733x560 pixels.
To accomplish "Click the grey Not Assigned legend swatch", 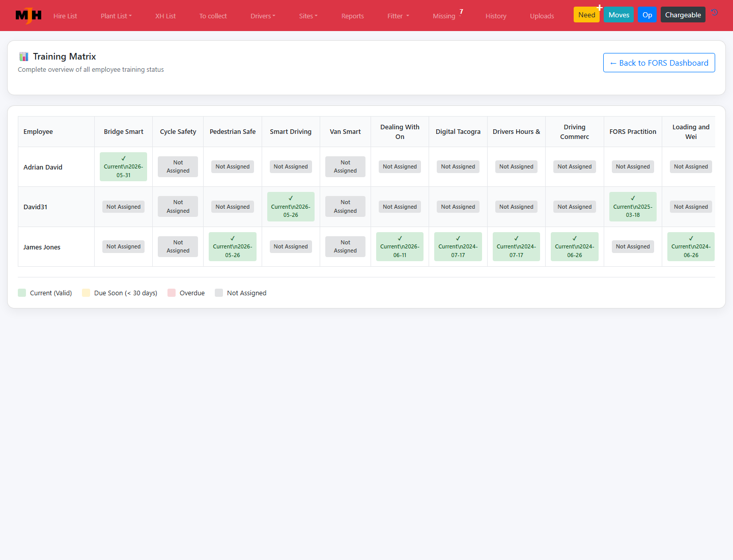I will 219,293.
